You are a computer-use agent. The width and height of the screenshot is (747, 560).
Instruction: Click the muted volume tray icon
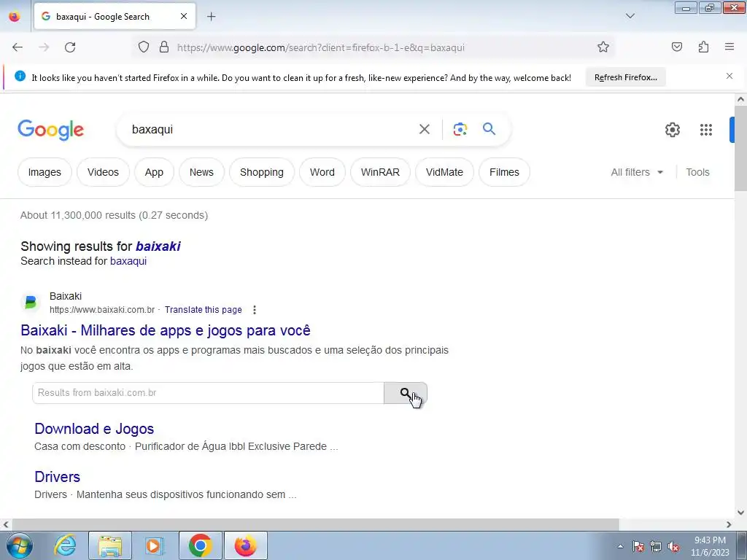(673, 546)
